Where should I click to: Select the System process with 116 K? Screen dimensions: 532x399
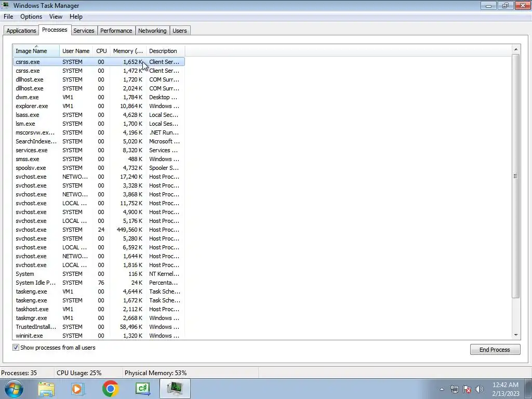point(99,273)
